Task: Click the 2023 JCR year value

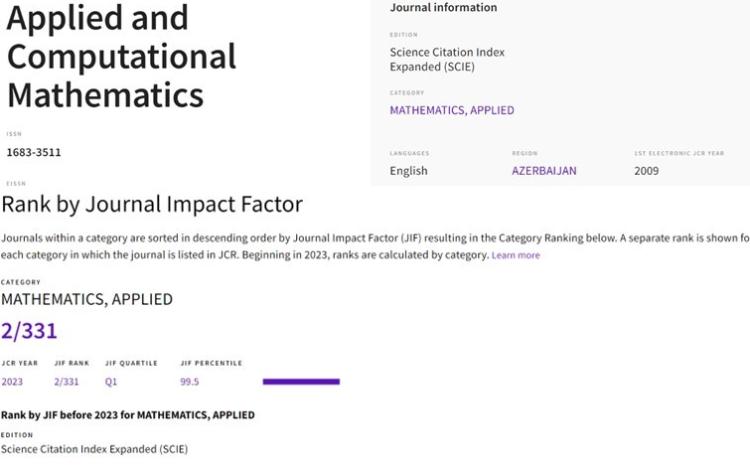Action: [x=12, y=381]
